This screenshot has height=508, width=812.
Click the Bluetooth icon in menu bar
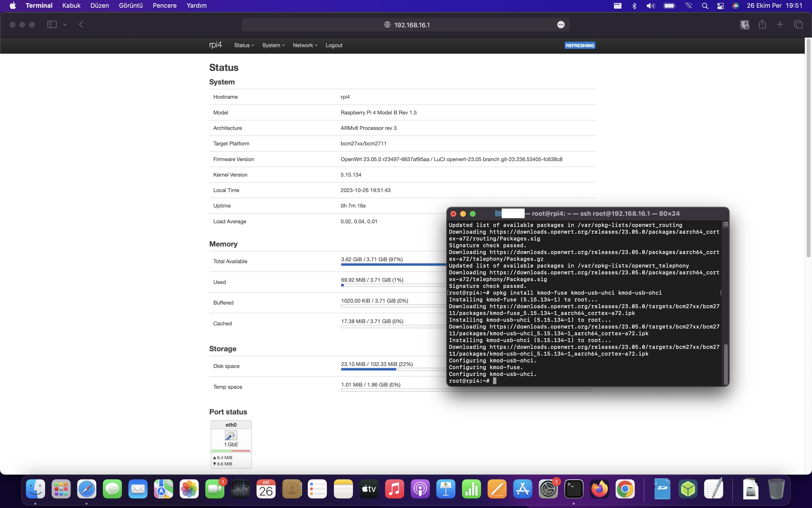pos(634,6)
